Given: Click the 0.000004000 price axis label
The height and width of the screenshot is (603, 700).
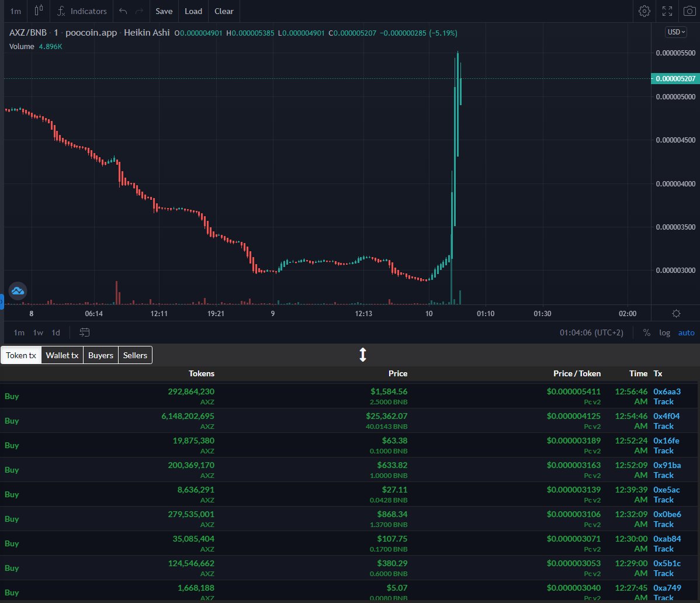Looking at the screenshot, I should coord(675,183).
